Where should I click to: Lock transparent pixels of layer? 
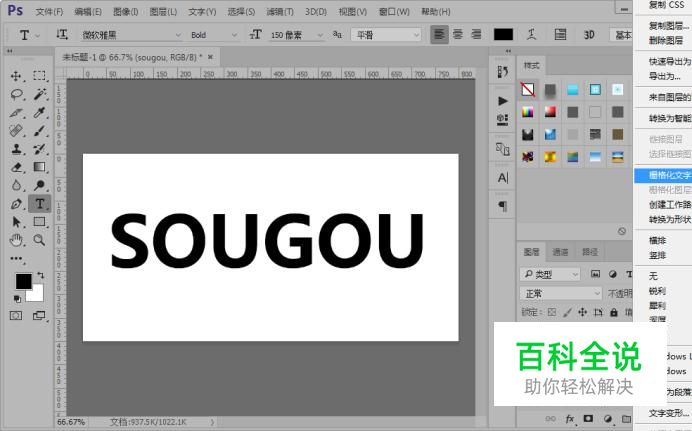coord(552,312)
